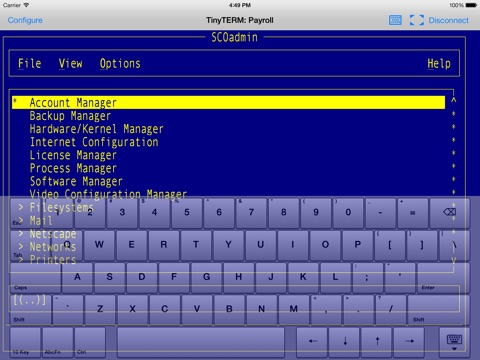Image resolution: width=480 pixels, height=360 pixels.
Task: Tap the E key
Action: pos(131,245)
